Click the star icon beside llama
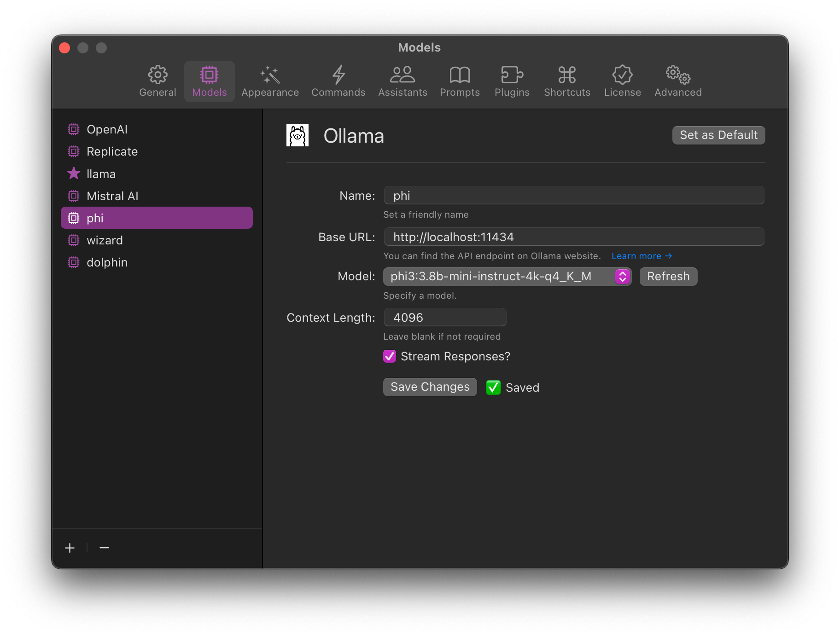The height and width of the screenshot is (637, 840). coord(74,174)
